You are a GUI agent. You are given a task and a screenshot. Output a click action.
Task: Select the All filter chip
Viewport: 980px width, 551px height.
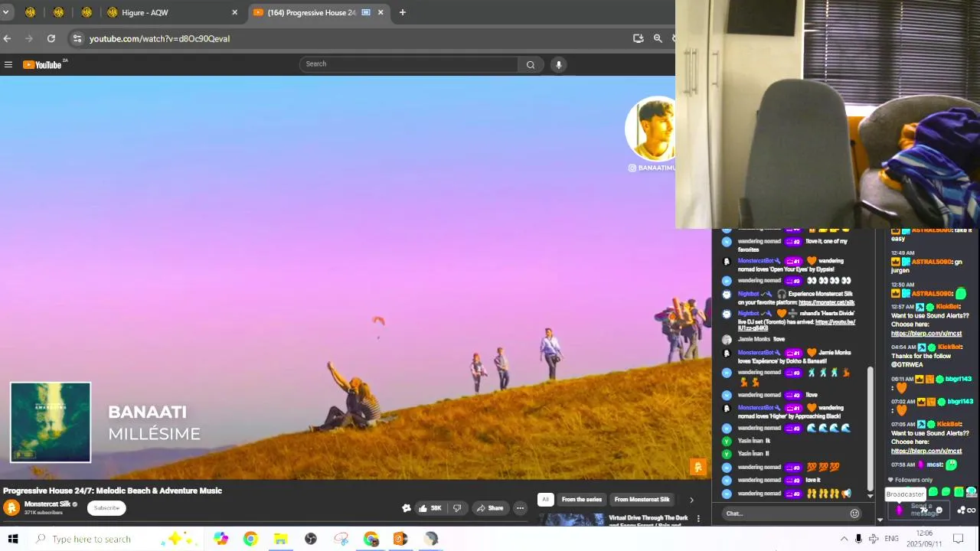pyautogui.click(x=545, y=500)
